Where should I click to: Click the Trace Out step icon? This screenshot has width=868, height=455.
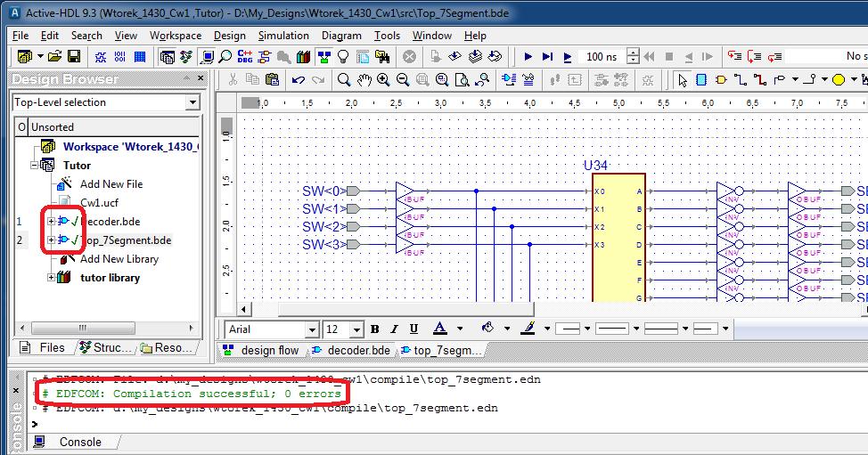click(x=774, y=56)
